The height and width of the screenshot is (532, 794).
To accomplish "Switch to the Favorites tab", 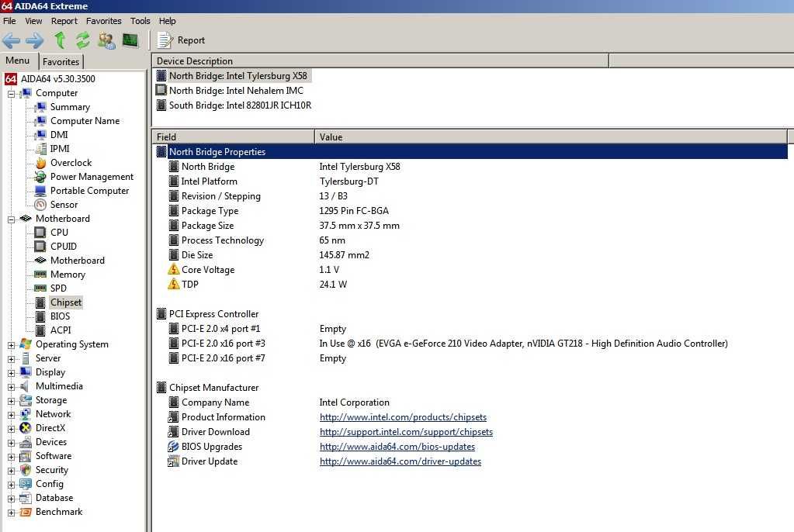I will 61,62.
